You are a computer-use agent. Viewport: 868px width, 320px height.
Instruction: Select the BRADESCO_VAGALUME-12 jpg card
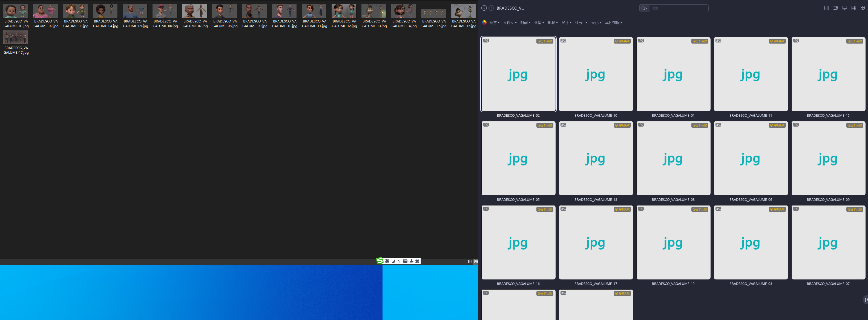point(673,242)
